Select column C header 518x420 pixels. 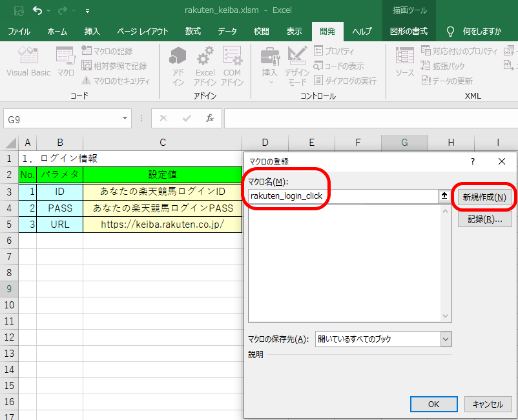tap(163, 142)
